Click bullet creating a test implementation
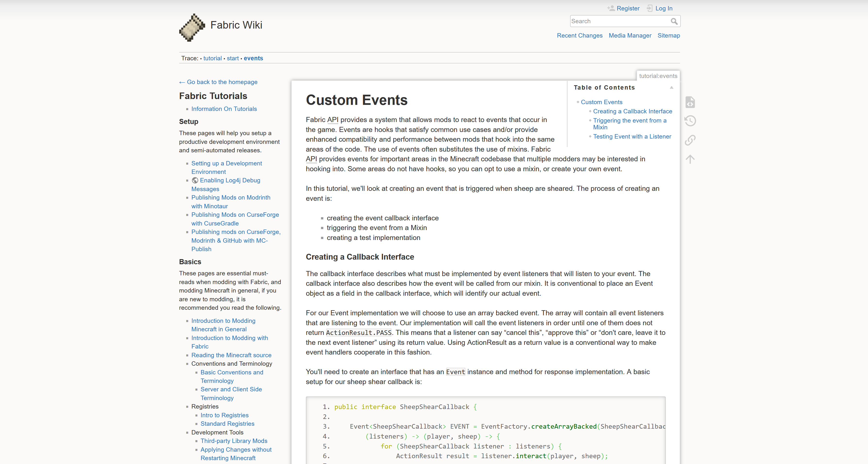This screenshot has width=868, height=464. click(x=373, y=238)
